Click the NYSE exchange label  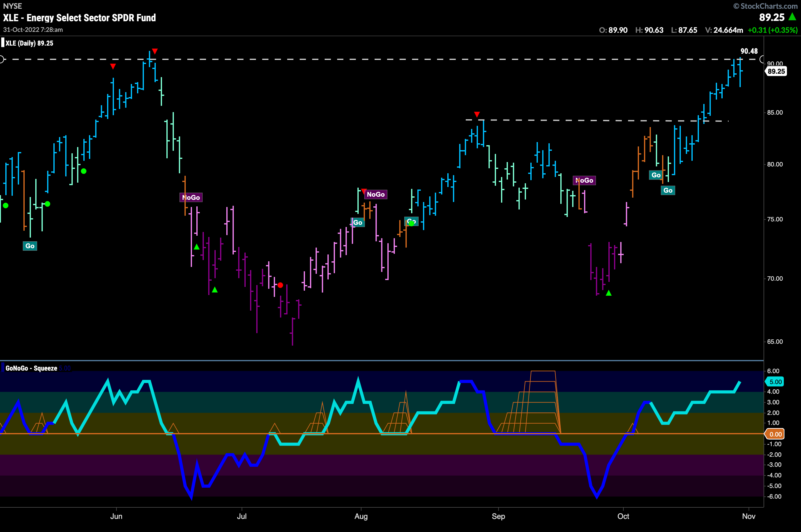point(12,6)
